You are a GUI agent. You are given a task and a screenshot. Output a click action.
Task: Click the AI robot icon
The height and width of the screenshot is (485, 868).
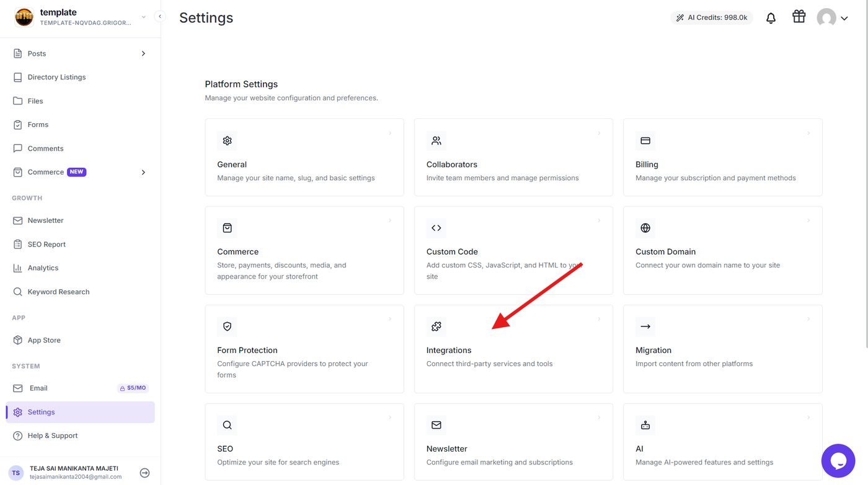645,425
